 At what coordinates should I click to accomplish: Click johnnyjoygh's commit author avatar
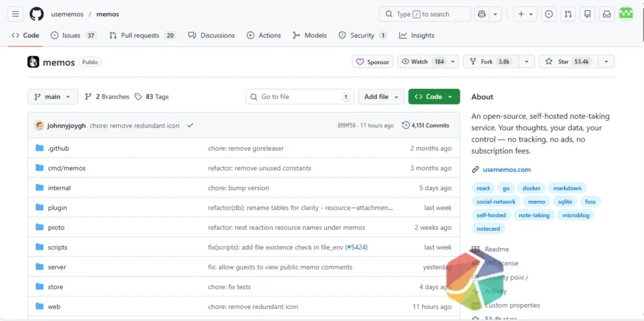pos(39,125)
